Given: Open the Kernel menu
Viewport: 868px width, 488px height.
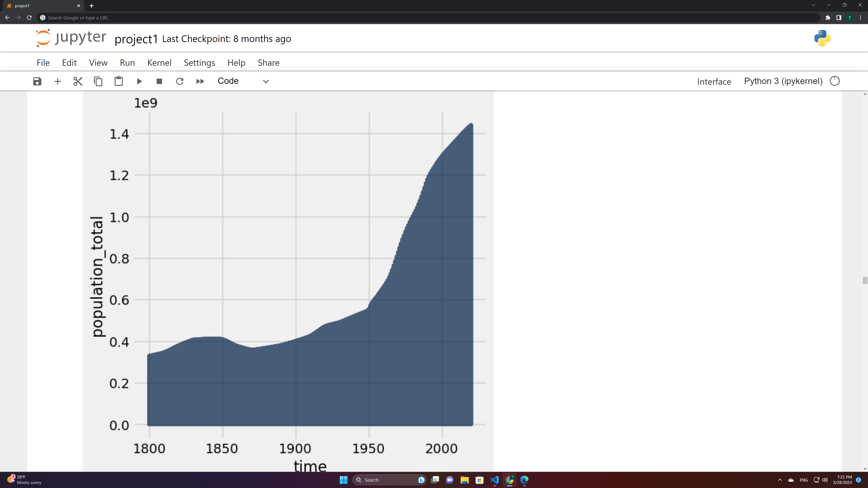Looking at the screenshot, I should [159, 63].
